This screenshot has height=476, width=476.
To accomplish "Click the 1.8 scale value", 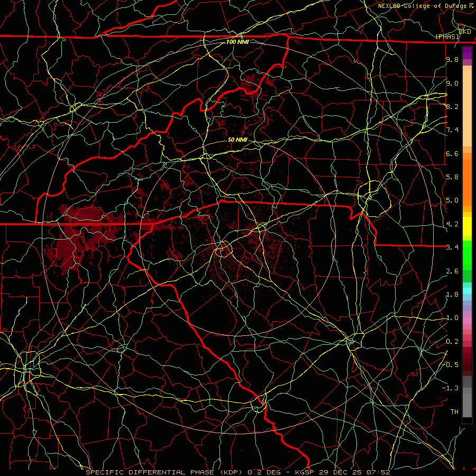I will [x=452, y=295].
